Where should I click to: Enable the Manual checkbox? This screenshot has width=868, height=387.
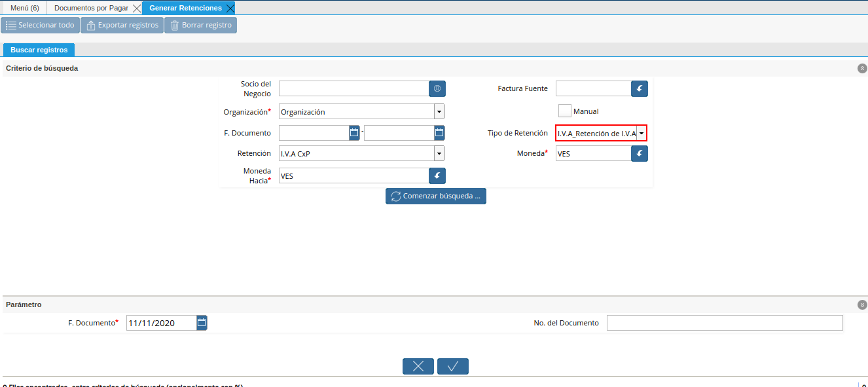pyautogui.click(x=564, y=111)
